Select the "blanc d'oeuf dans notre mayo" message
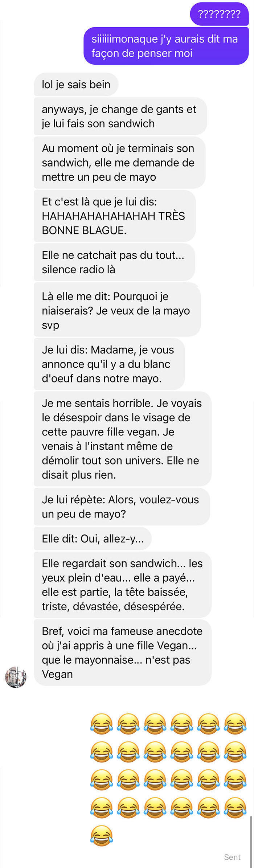Viewport: 254px width, 868px height. click(x=109, y=364)
